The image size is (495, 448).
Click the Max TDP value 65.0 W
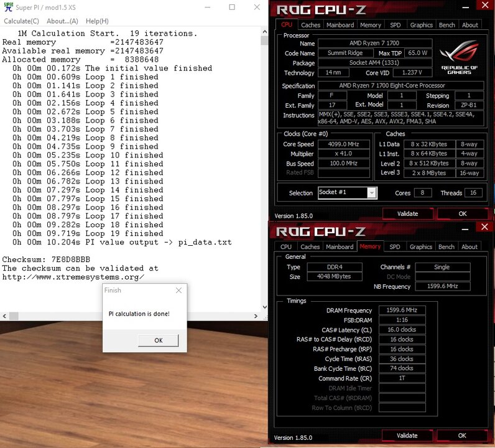(418, 53)
